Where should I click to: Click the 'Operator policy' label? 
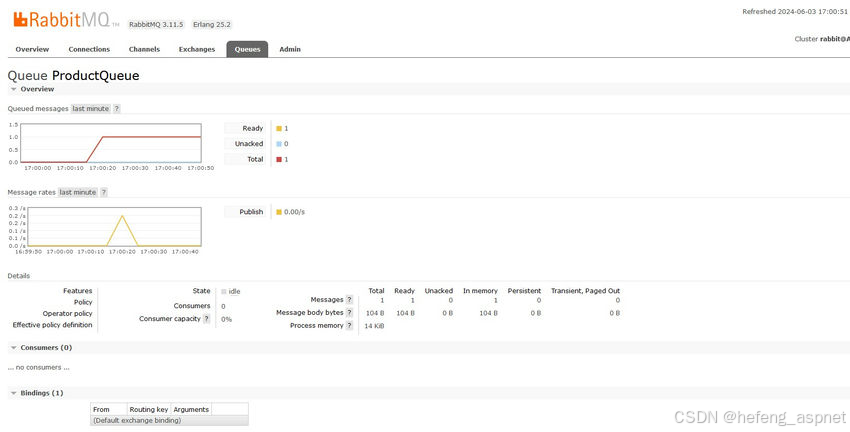[x=67, y=314]
